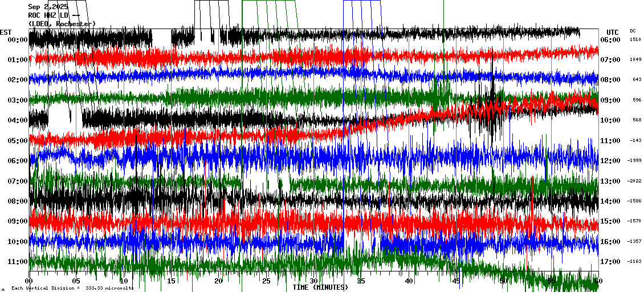Image resolution: width=644 pixels, height=296 pixels.
Task: Select the 17:00 UTC time label
Action: point(611,262)
